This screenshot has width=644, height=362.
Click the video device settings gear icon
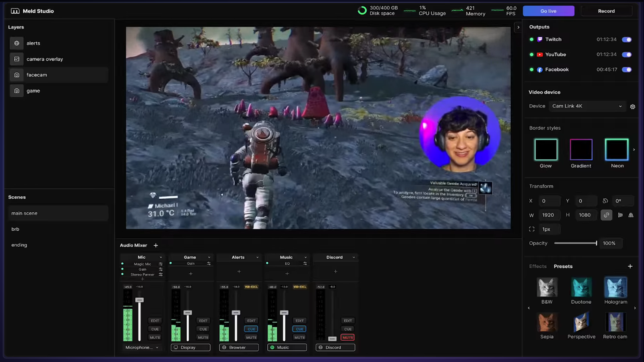632,107
